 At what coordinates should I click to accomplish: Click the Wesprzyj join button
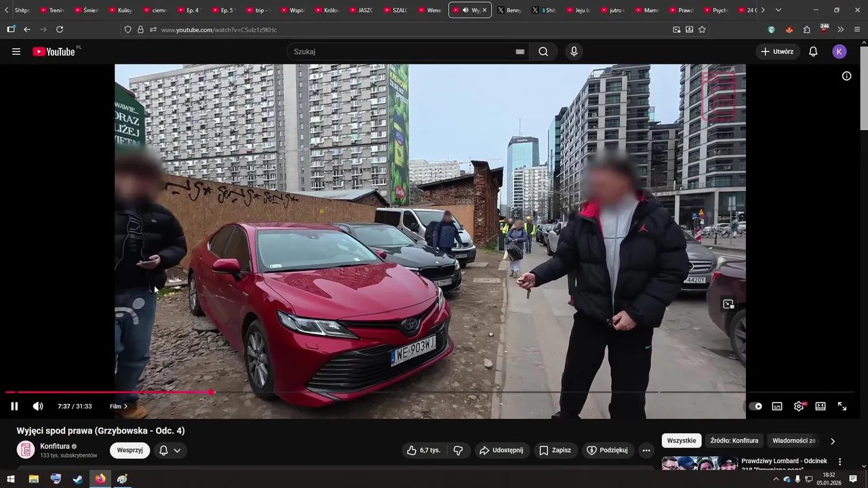pyautogui.click(x=130, y=450)
